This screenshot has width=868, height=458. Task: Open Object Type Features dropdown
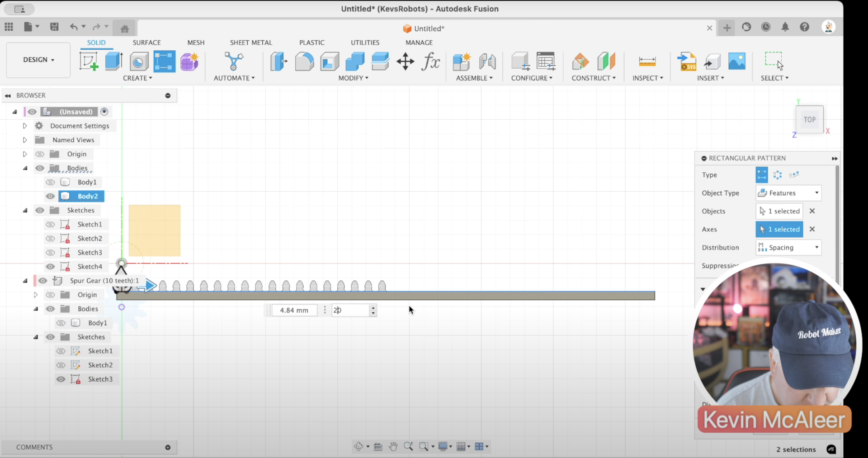click(x=788, y=193)
